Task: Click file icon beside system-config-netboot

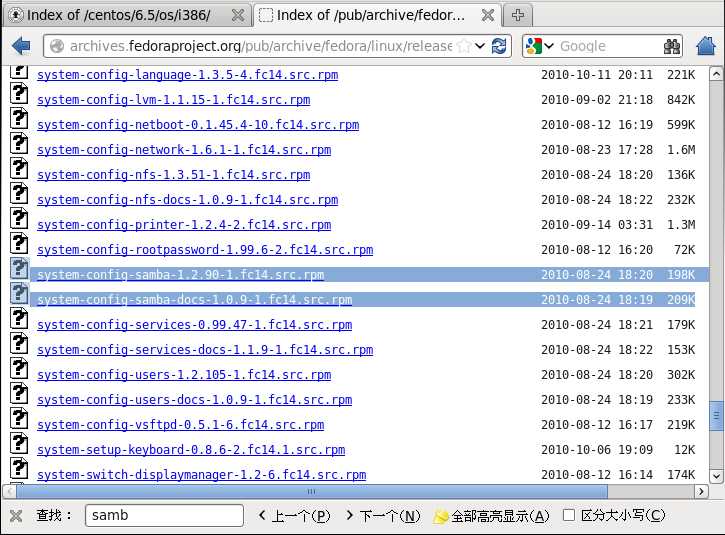Action: (19, 118)
